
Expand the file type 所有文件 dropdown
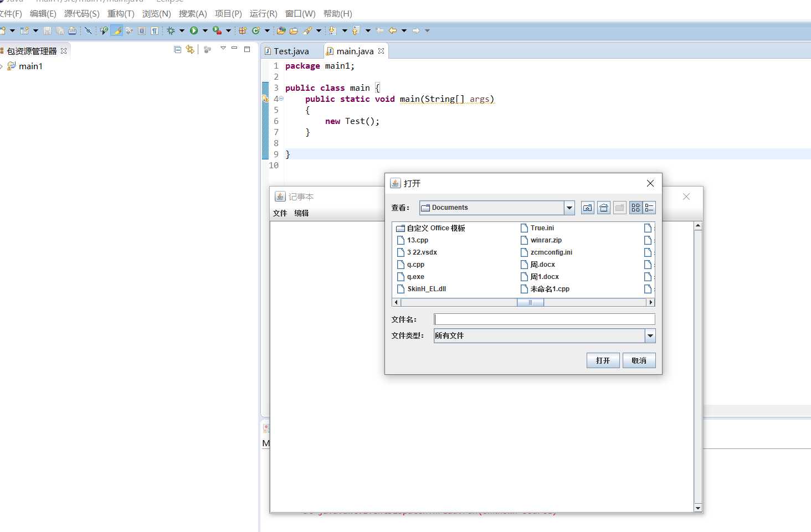pos(650,335)
